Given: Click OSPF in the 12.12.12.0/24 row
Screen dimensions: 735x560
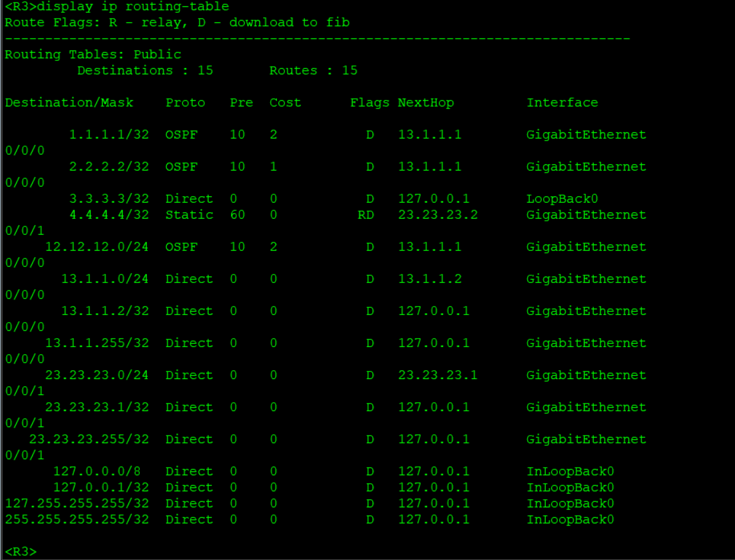Looking at the screenshot, I should pyautogui.click(x=182, y=247).
